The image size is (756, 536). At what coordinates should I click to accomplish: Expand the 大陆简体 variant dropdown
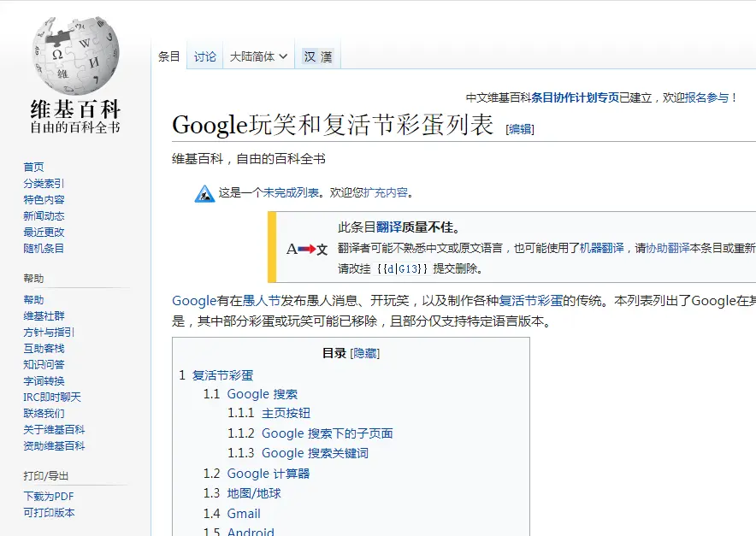[x=258, y=57]
